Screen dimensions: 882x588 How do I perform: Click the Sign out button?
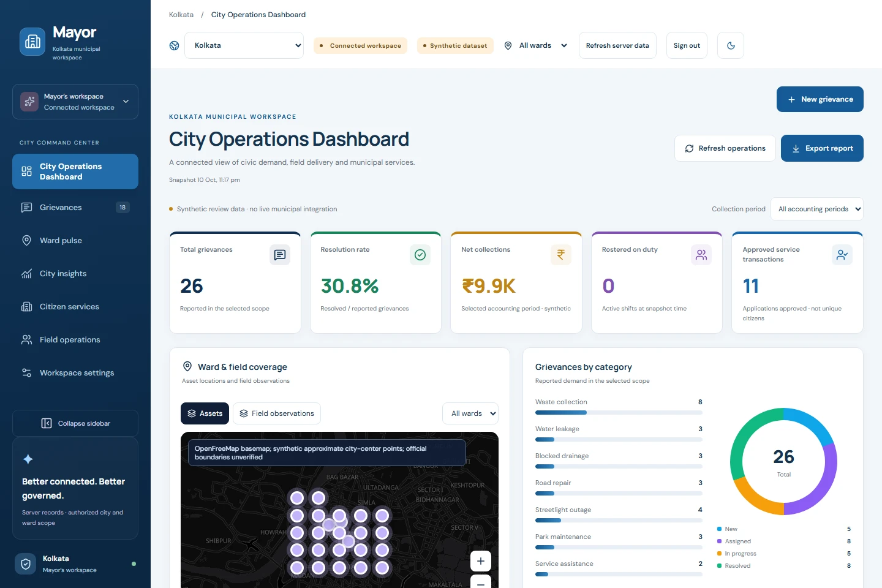[x=687, y=45]
